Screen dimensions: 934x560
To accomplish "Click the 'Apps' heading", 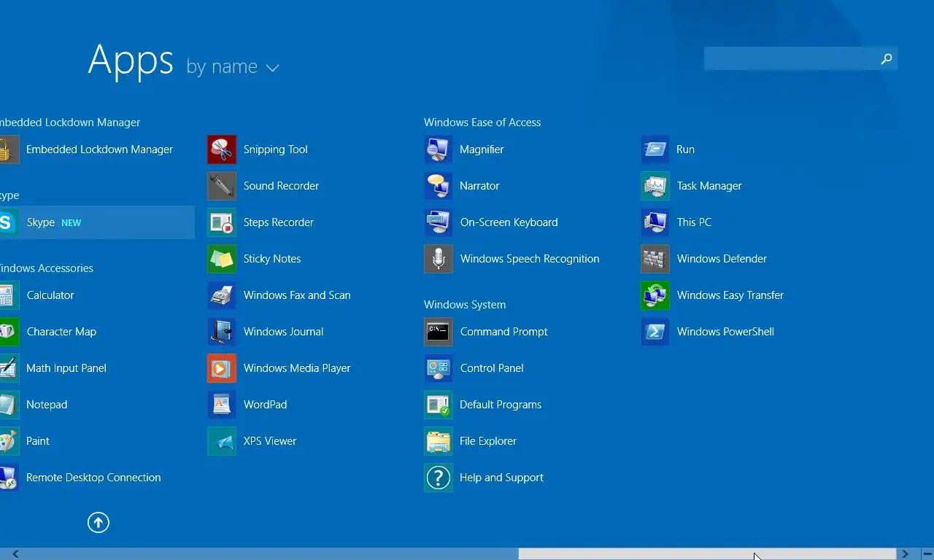I will click(131, 60).
